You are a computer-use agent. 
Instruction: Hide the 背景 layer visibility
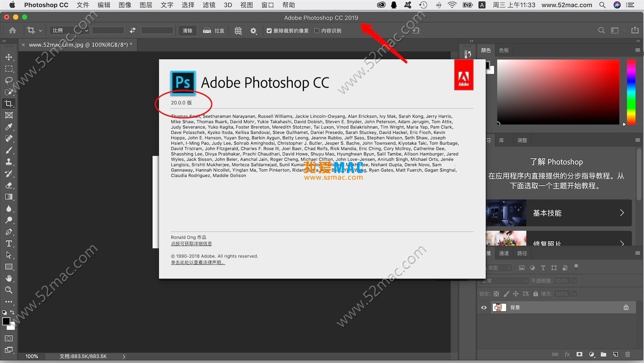pyautogui.click(x=483, y=307)
